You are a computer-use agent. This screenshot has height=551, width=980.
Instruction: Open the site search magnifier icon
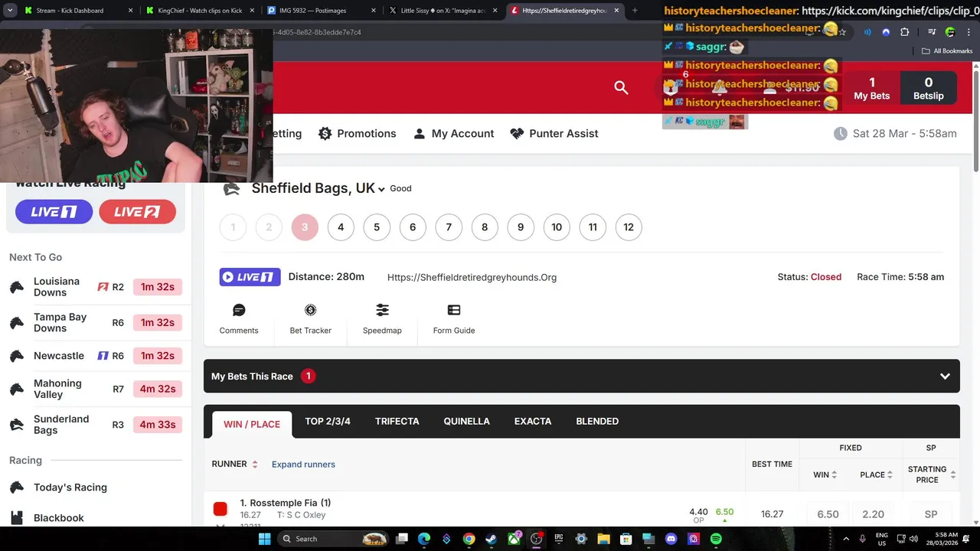(x=621, y=88)
